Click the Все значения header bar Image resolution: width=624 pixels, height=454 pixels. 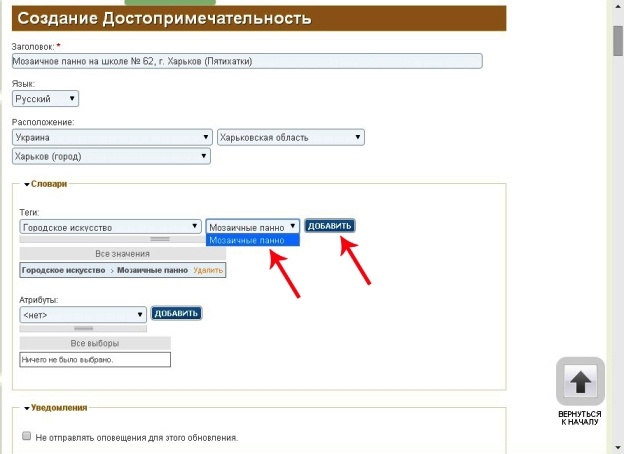pyautogui.click(x=123, y=254)
